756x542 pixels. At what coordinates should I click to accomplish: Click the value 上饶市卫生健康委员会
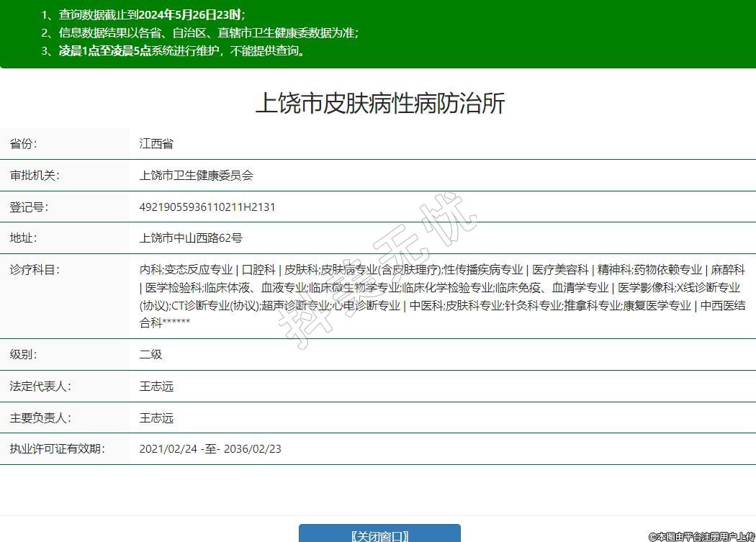(196, 176)
